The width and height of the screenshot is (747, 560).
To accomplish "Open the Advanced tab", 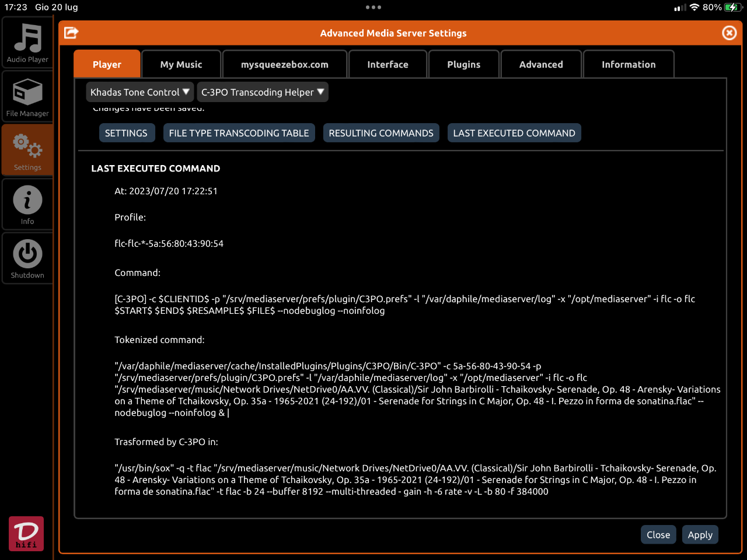I will (x=541, y=64).
